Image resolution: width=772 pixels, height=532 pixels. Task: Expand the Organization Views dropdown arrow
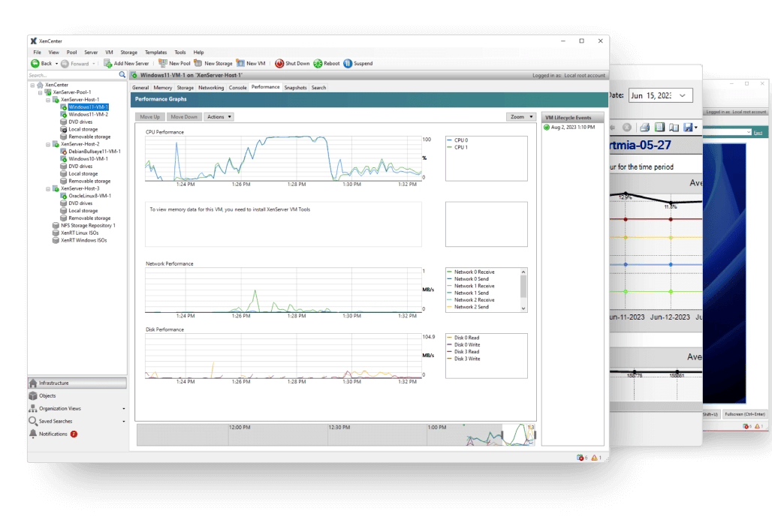(124, 408)
